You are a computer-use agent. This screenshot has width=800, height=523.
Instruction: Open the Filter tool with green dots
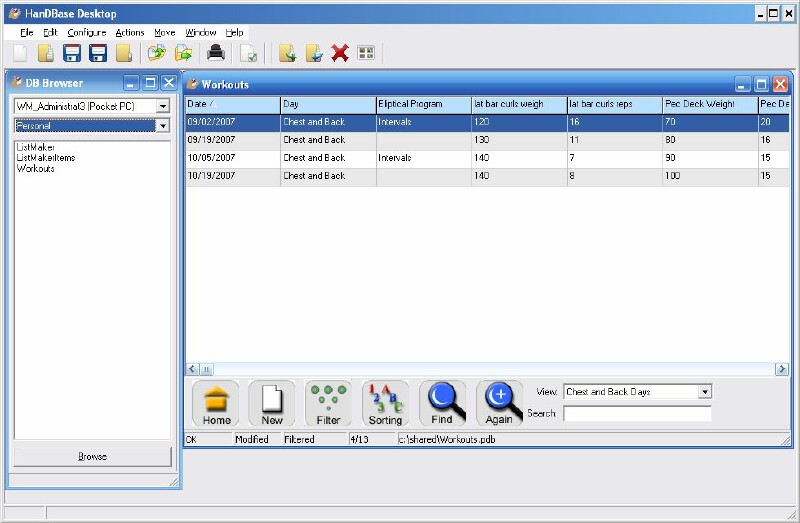pyautogui.click(x=328, y=404)
